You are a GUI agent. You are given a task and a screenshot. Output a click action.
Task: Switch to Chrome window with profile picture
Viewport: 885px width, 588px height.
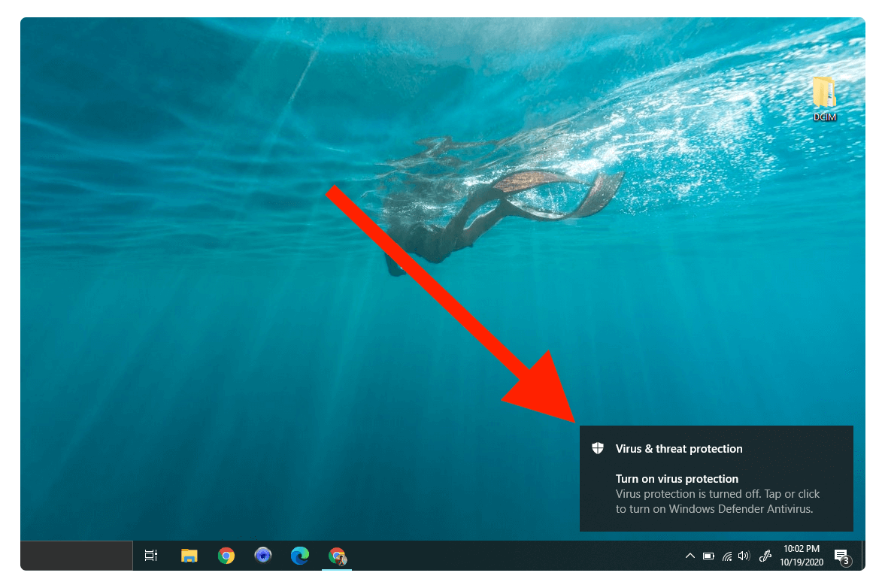pyautogui.click(x=337, y=556)
